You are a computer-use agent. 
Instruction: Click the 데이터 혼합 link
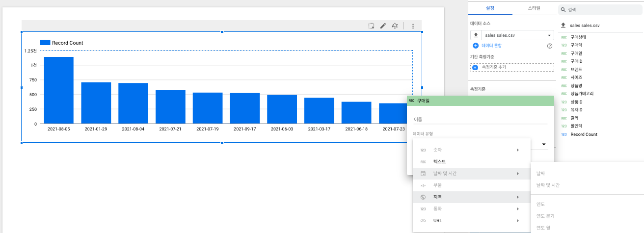click(x=491, y=46)
